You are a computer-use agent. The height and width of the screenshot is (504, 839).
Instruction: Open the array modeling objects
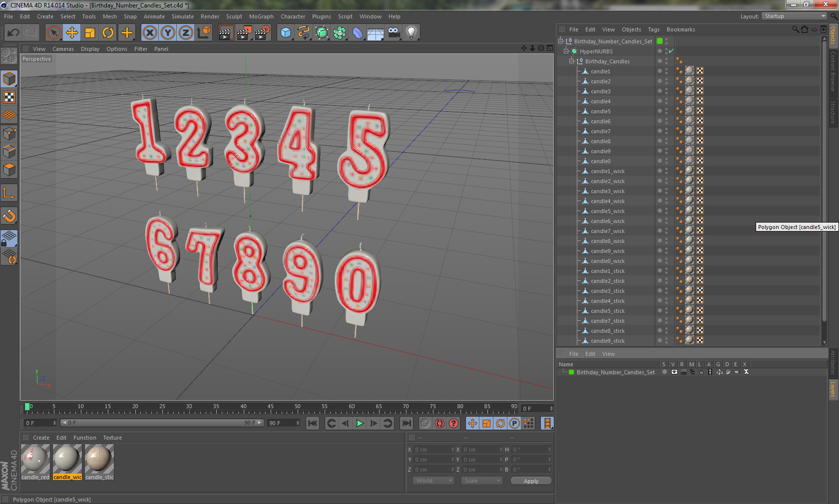[x=340, y=33]
